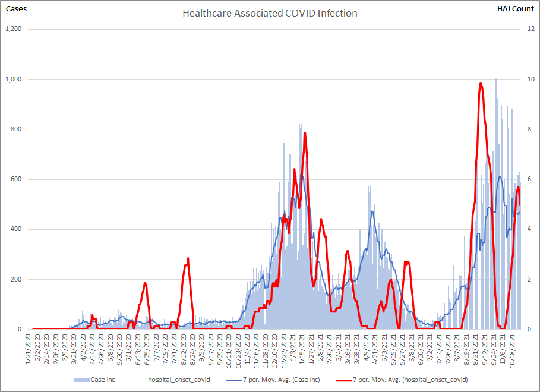Select the red line peak near 8 in January 2021

[x=305, y=132]
